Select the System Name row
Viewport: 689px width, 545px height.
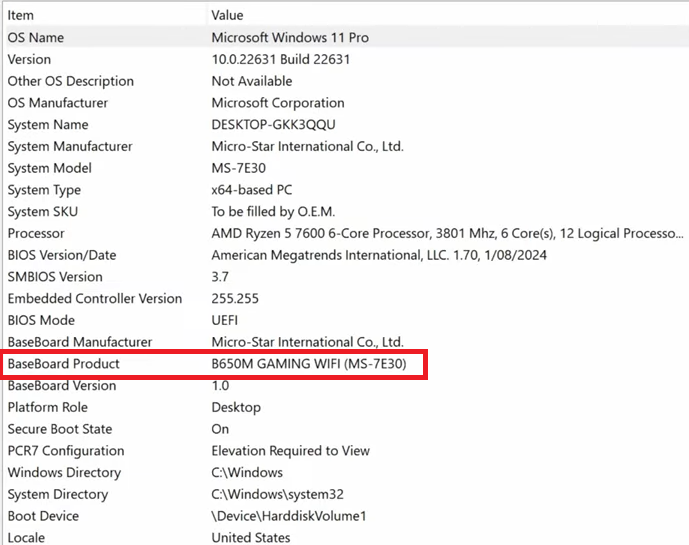click(x=48, y=125)
